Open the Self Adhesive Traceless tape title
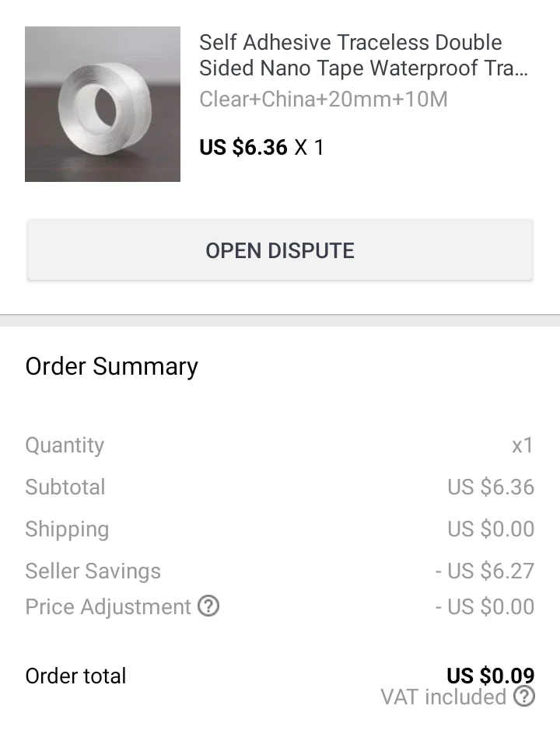The width and height of the screenshot is (560, 737). 363,55
